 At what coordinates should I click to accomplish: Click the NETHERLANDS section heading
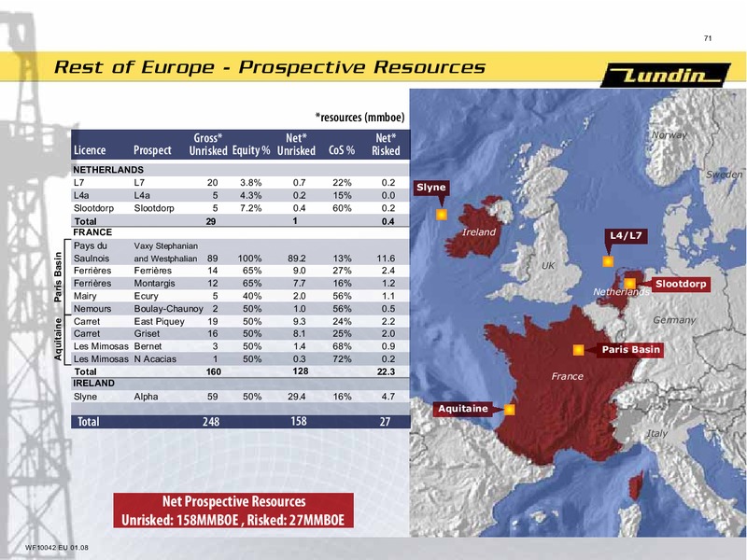pyautogui.click(x=108, y=170)
